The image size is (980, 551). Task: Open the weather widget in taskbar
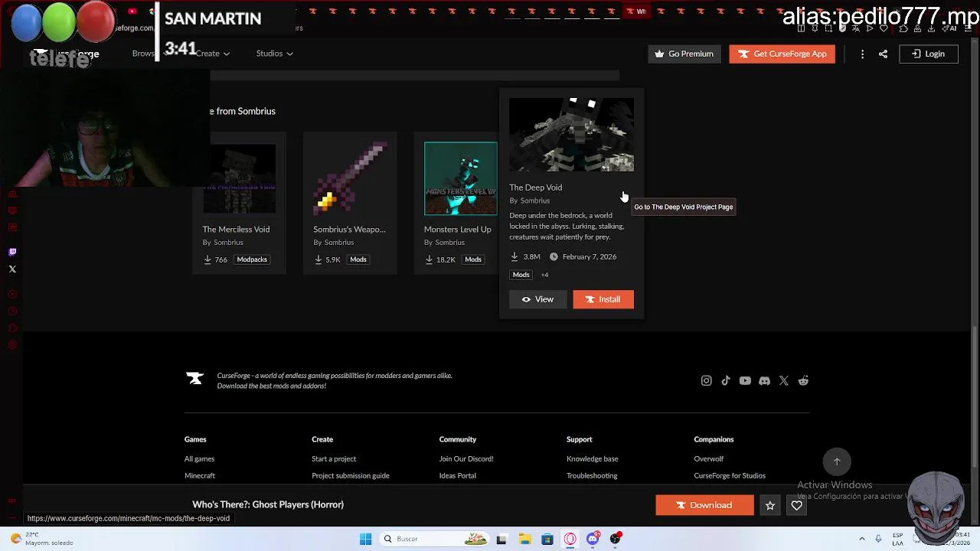[x=41, y=539]
